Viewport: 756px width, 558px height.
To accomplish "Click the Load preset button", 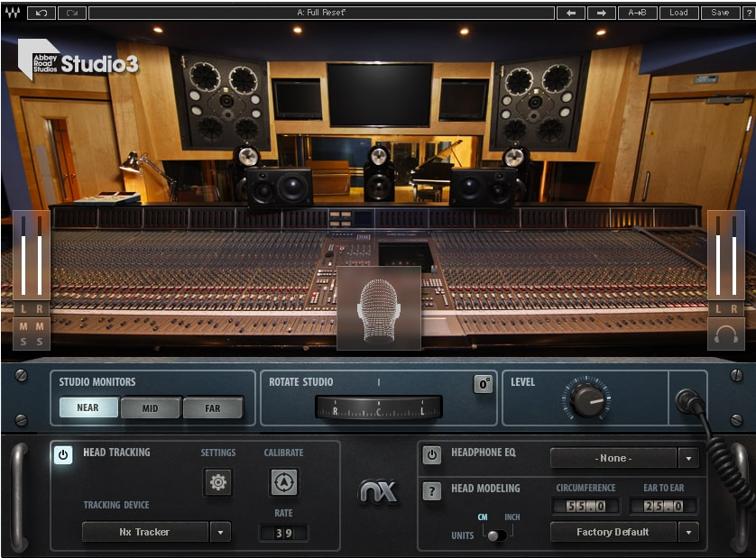I will pos(678,13).
